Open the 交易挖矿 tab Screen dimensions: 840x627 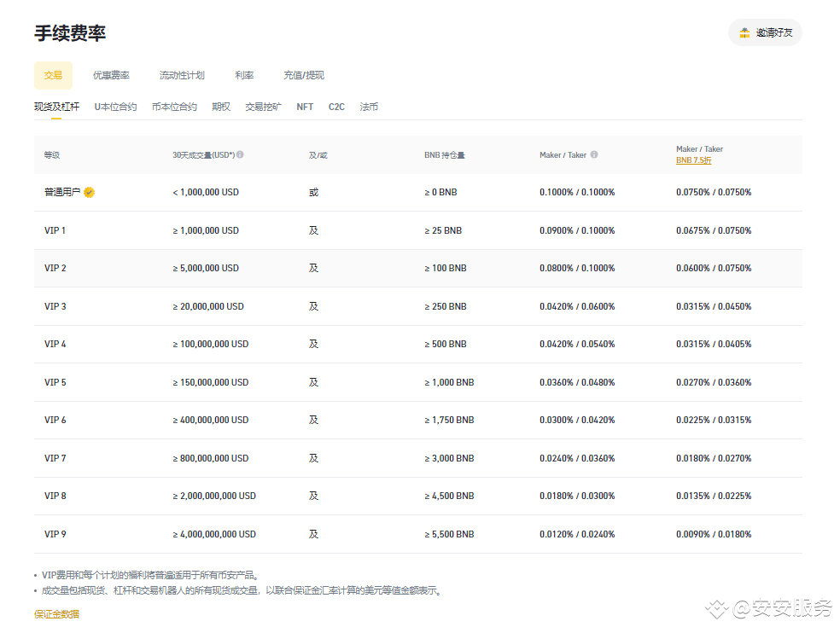pyautogui.click(x=263, y=106)
